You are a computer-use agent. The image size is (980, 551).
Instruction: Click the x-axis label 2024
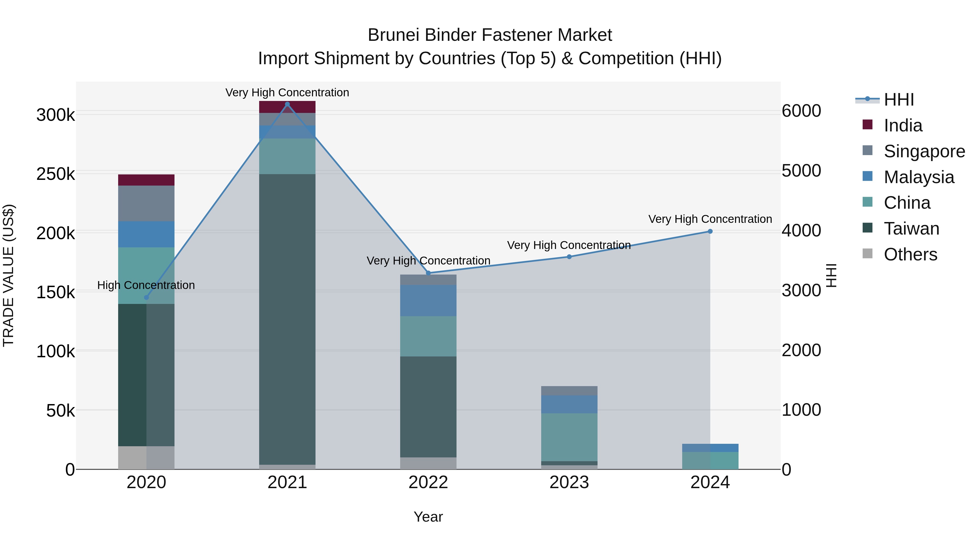[x=710, y=482]
